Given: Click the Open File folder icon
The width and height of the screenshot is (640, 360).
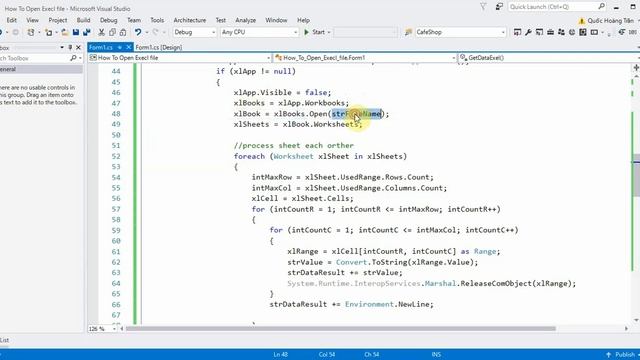Looking at the screenshot, I should click(64, 32).
